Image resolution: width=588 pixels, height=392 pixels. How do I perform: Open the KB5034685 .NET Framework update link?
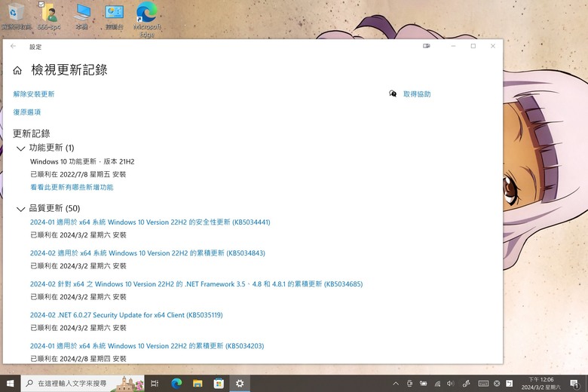coord(197,284)
